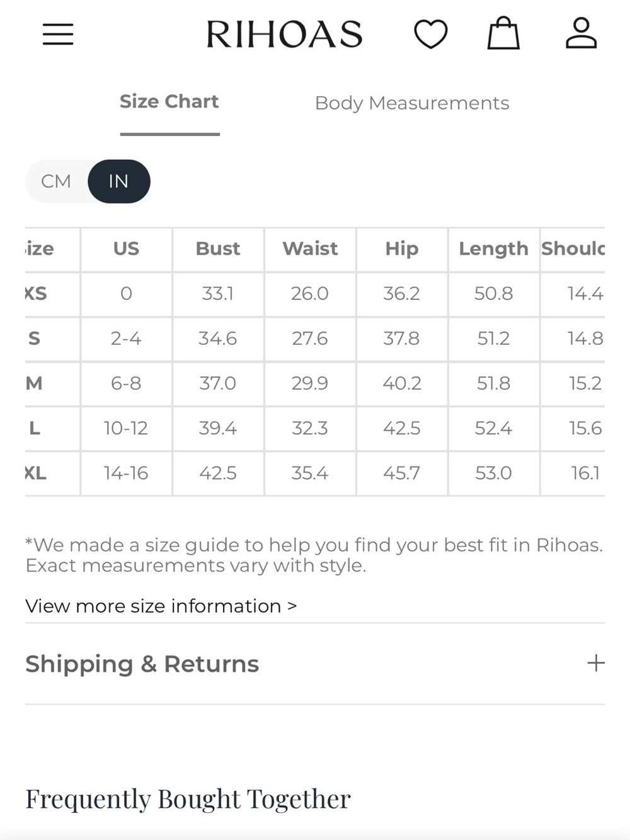This screenshot has height=840, width=630.
Task: Open the shopping bag
Action: 504,33
